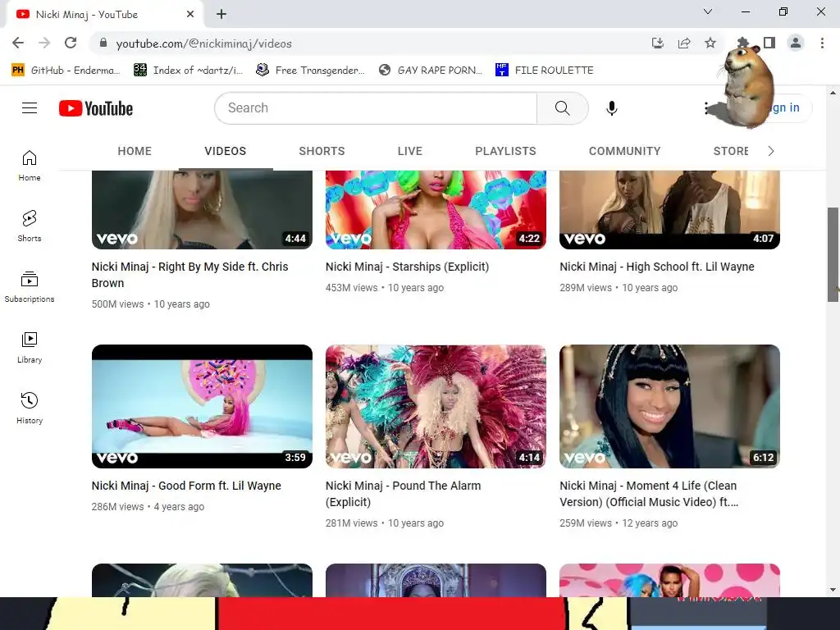Click the site lock icon in address bar
This screenshot has height=630, width=840.
[103, 43]
